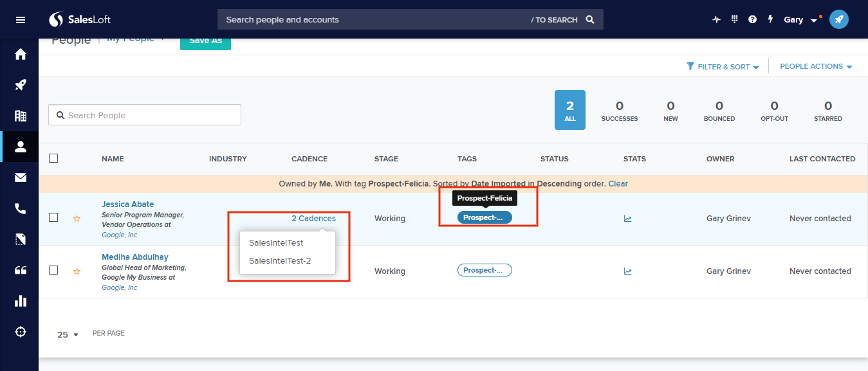Open My People view dropdown
Viewport: 868px width, 371px height.
pyautogui.click(x=136, y=39)
